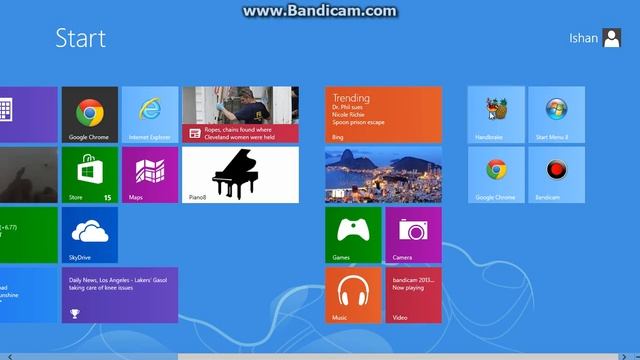
Task: Open the SkyDrive tile
Action: tap(90, 235)
